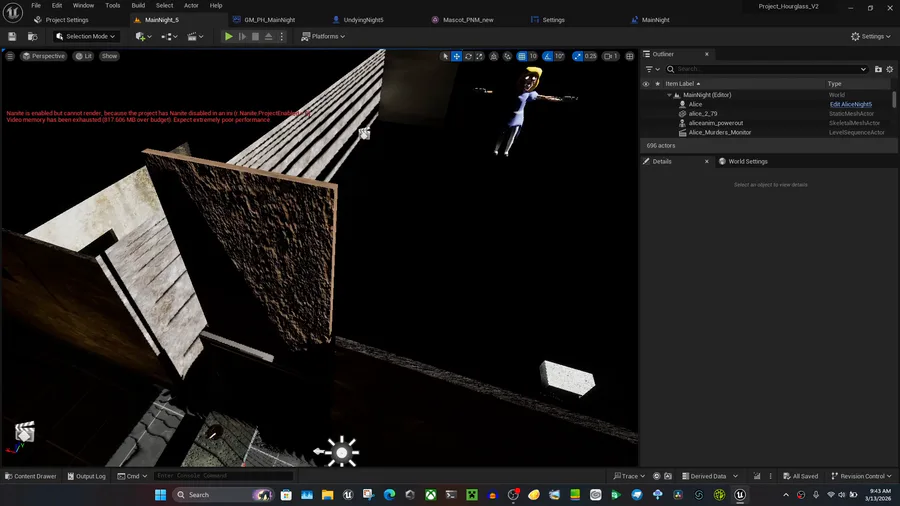Open the grid snap size value 10

(x=533, y=56)
